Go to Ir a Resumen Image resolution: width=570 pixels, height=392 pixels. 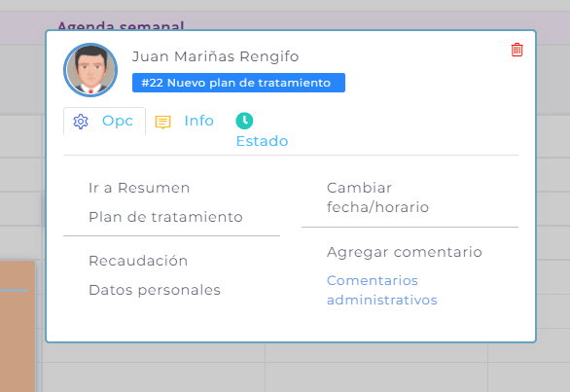pyautogui.click(x=139, y=188)
